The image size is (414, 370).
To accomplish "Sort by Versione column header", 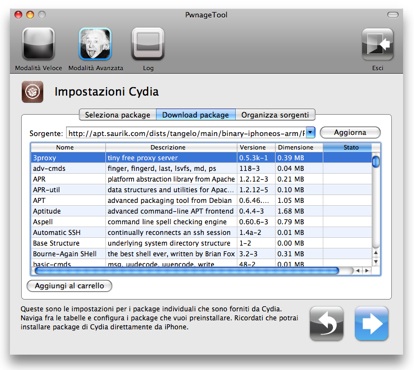I will click(x=256, y=147).
